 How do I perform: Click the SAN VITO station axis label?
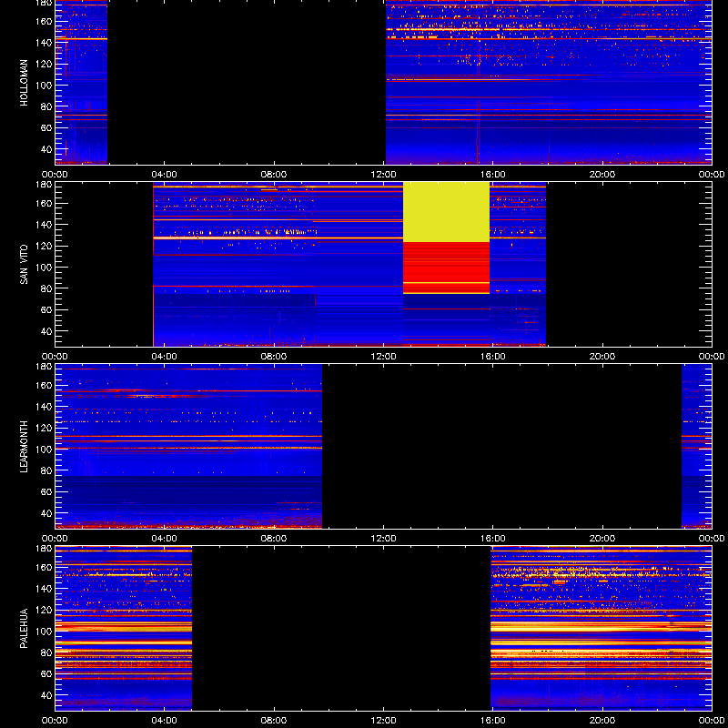24,265
